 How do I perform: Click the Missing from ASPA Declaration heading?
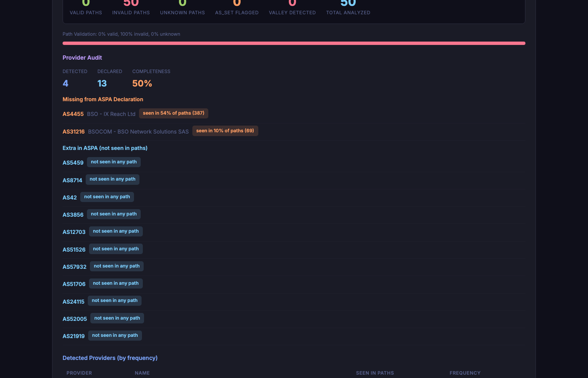pyautogui.click(x=103, y=100)
